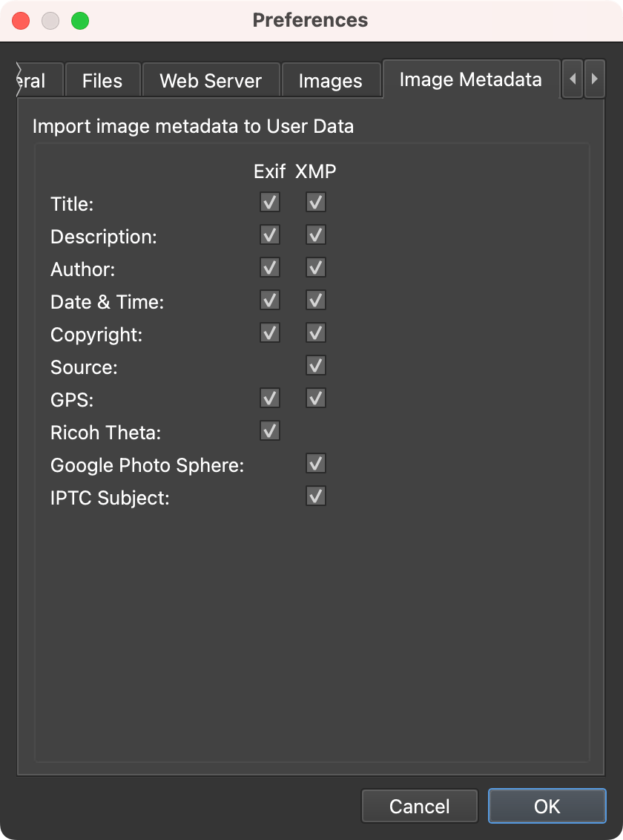Switch to the Files tab
This screenshot has height=840, width=623.
coord(102,81)
